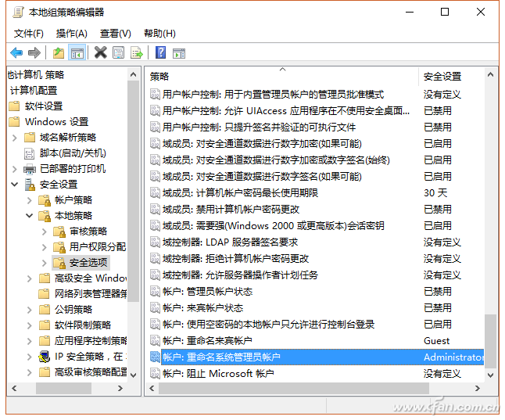
Task: Click the Back arrow toolbar icon
Action: 16,52
